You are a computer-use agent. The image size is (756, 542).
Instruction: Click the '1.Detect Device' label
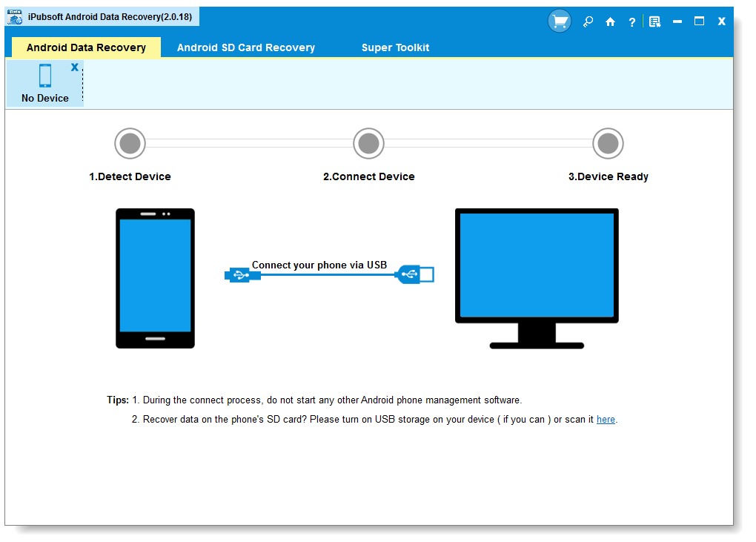(x=130, y=176)
